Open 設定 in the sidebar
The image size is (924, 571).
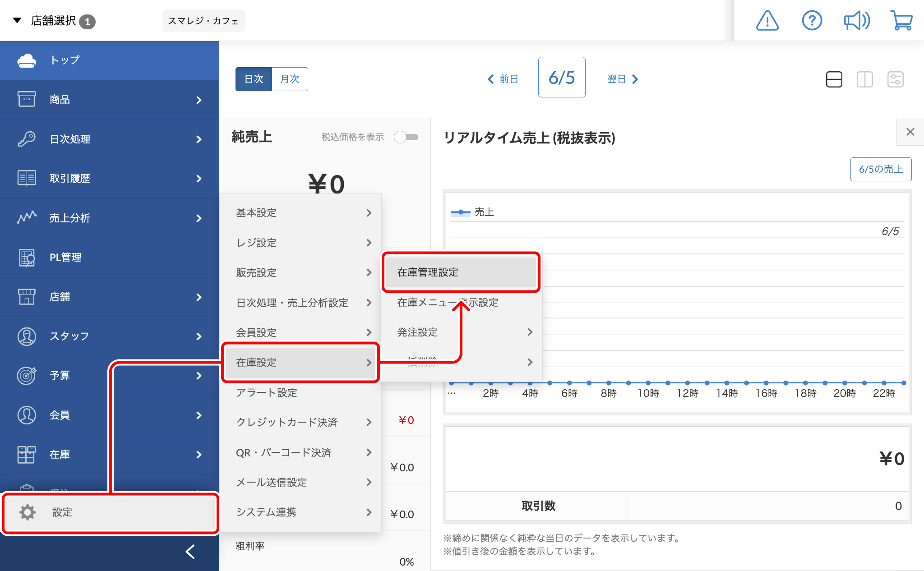tap(111, 512)
